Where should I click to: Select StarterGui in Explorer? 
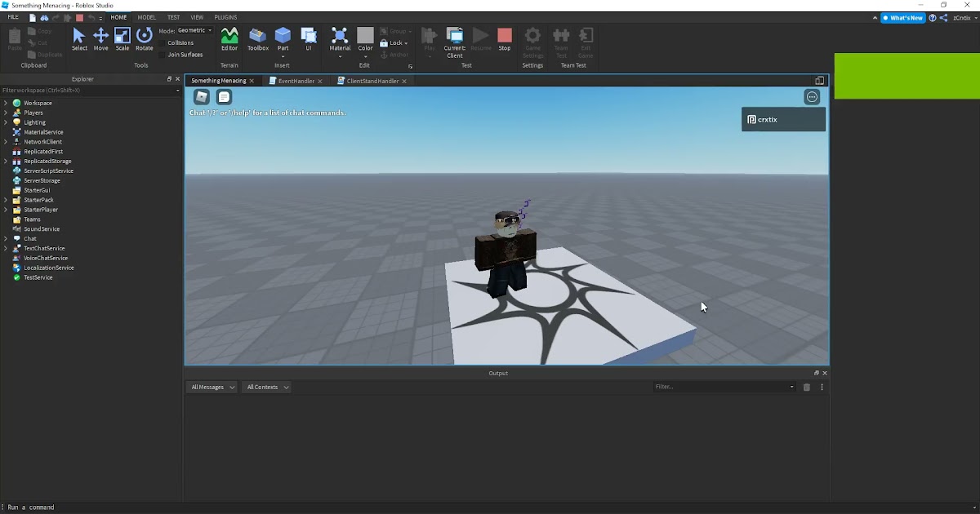[x=37, y=190]
